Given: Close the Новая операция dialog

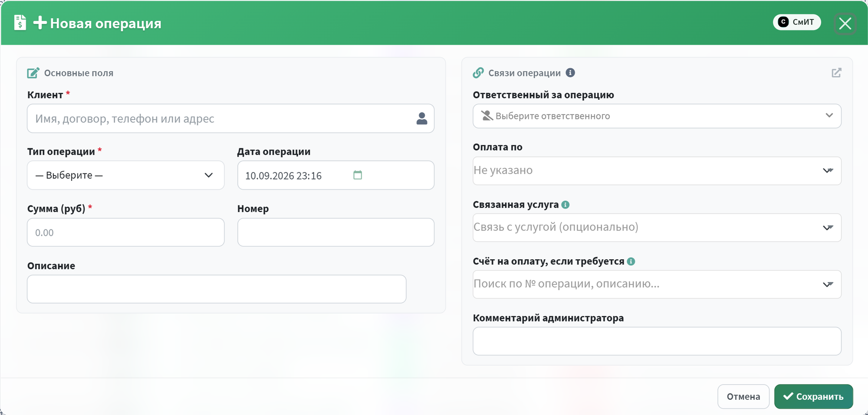Looking at the screenshot, I should (x=845, y=23).
